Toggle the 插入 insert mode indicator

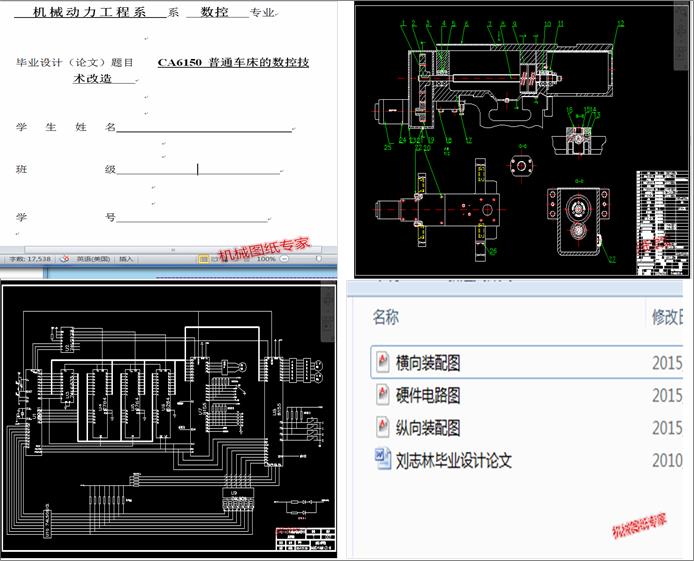click(126, 259)
